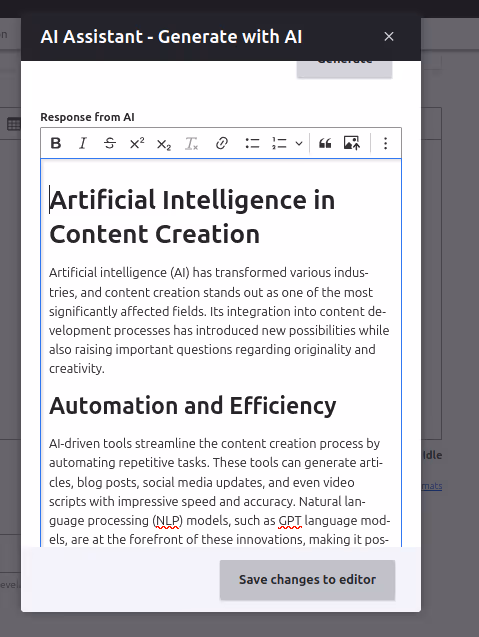Click into the first paragraph about AI transforming industries
Viewport: 479px width, 637px height.
219,320
